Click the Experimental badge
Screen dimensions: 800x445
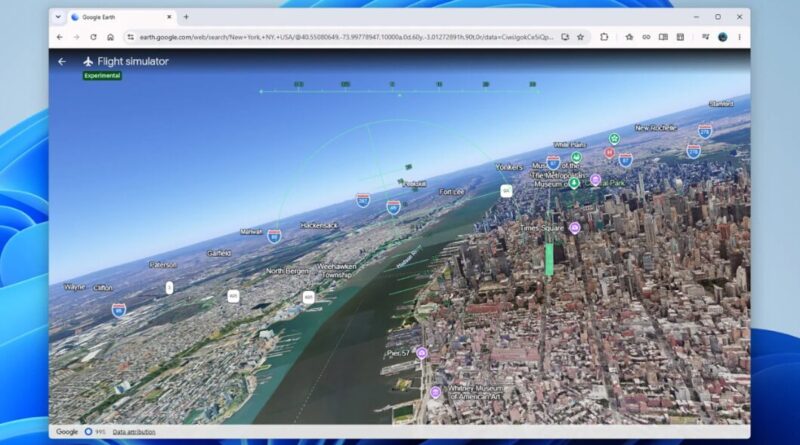[102, 76]
